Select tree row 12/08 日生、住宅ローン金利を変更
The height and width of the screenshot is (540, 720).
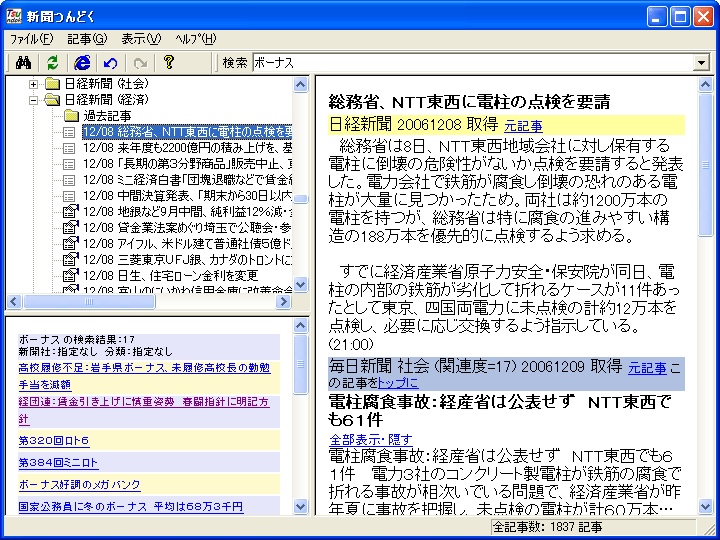[171, 275]
